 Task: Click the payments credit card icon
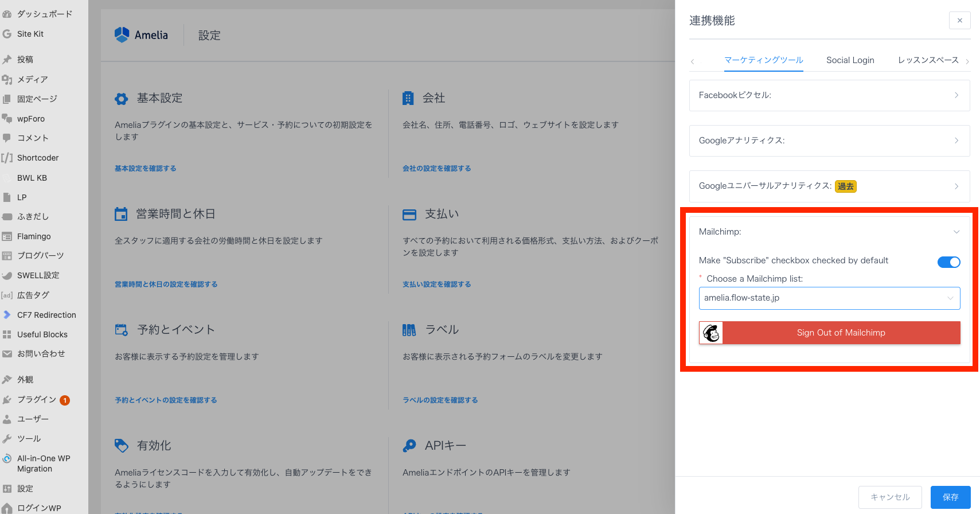409,215
